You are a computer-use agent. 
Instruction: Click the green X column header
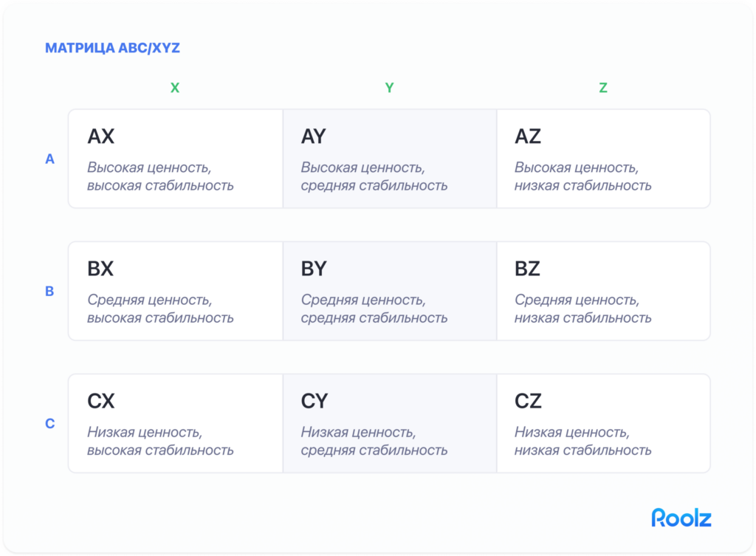(175, 88)
